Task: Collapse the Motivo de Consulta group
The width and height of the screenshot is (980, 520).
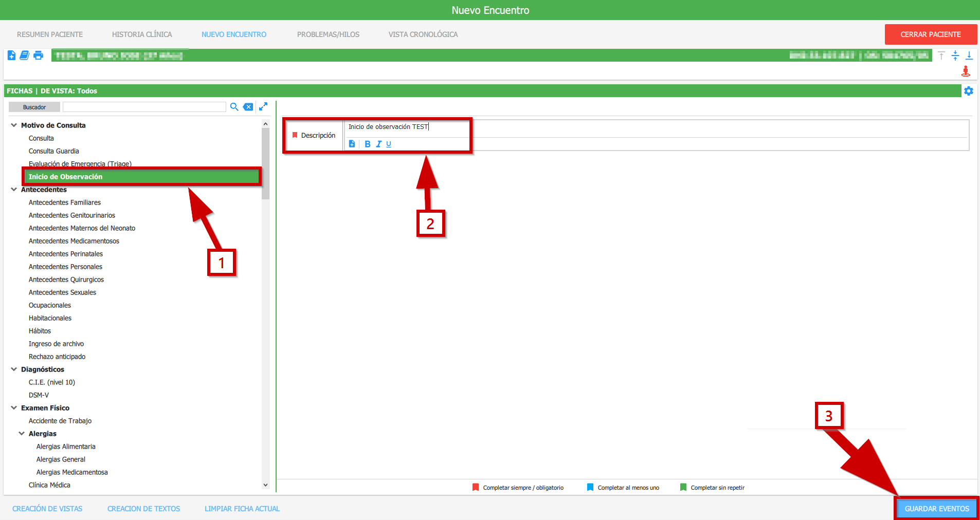Action: pos(14,125)
